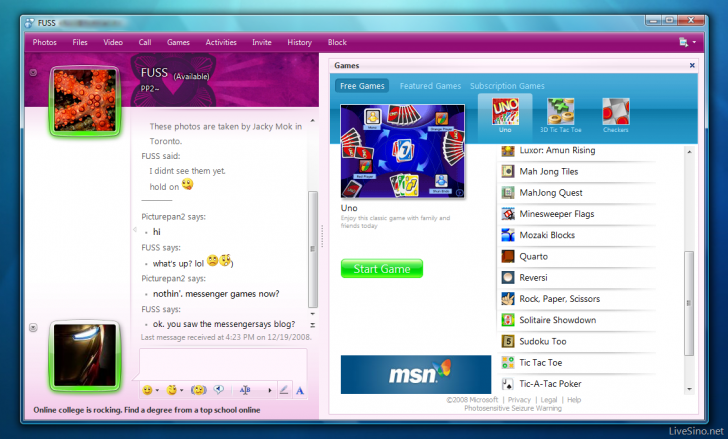Click the Rock, Paper, Scissors icon
This screenshot has height=439, width=728.
(x=508, y=299)
